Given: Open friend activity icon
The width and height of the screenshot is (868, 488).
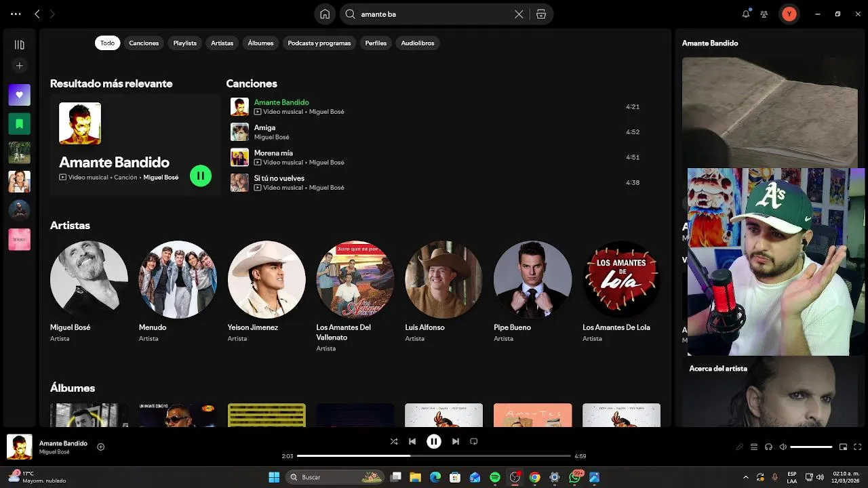Looking at the screenshot, I should [764, 14].
